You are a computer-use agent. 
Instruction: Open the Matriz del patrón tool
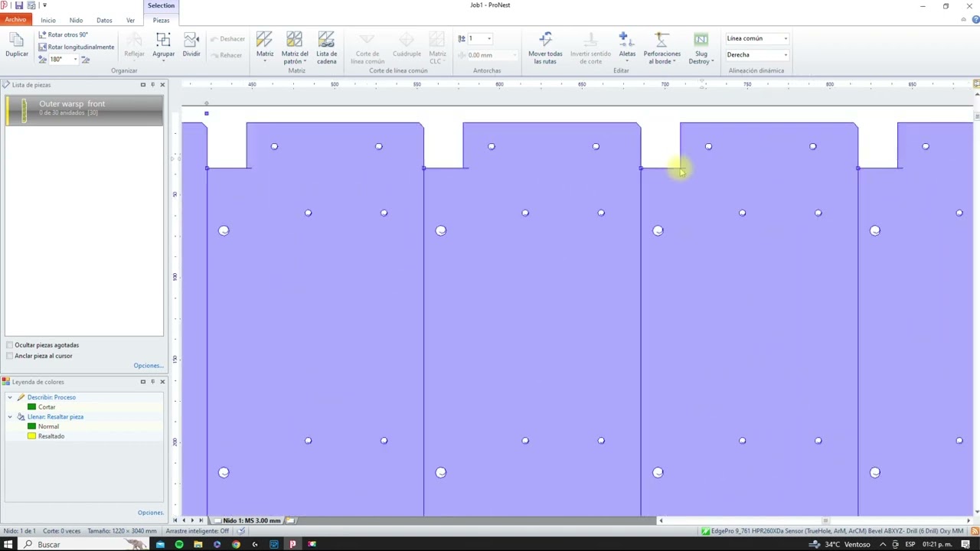[x=295, y=47]
